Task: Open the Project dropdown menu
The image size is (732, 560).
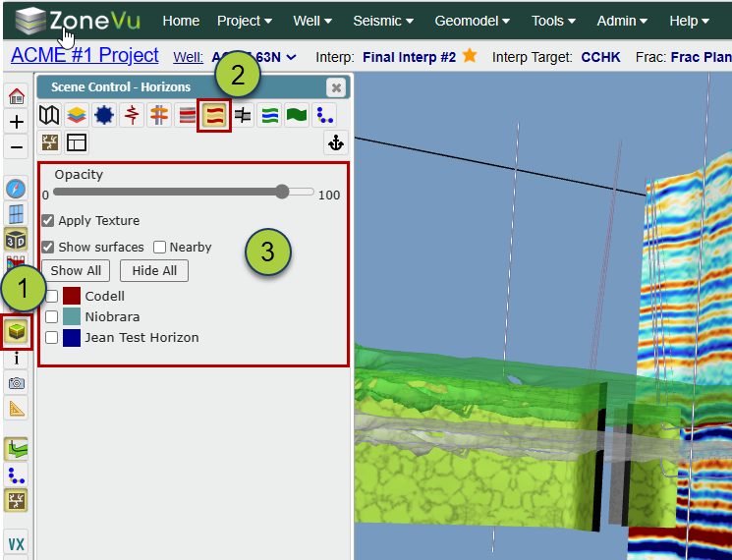Action: tap(245, 21)
